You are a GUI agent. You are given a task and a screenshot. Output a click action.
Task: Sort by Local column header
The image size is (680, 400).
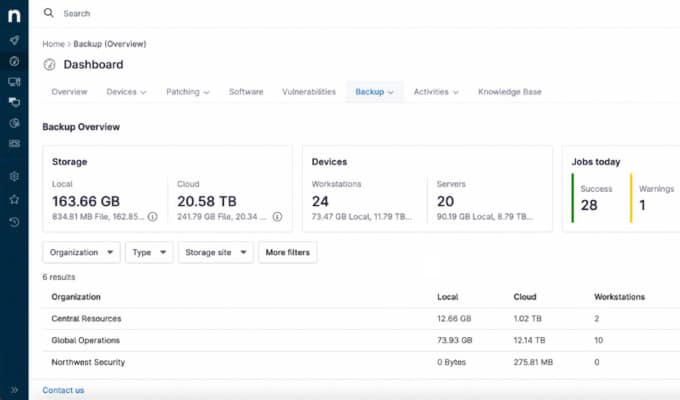tap(448, 297)
